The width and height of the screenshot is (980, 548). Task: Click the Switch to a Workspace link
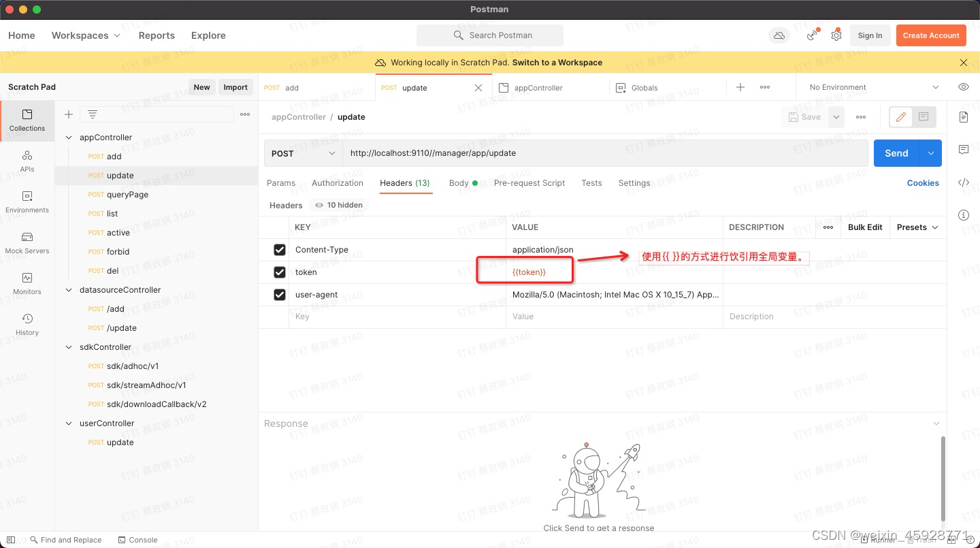(x=557, y=63)
